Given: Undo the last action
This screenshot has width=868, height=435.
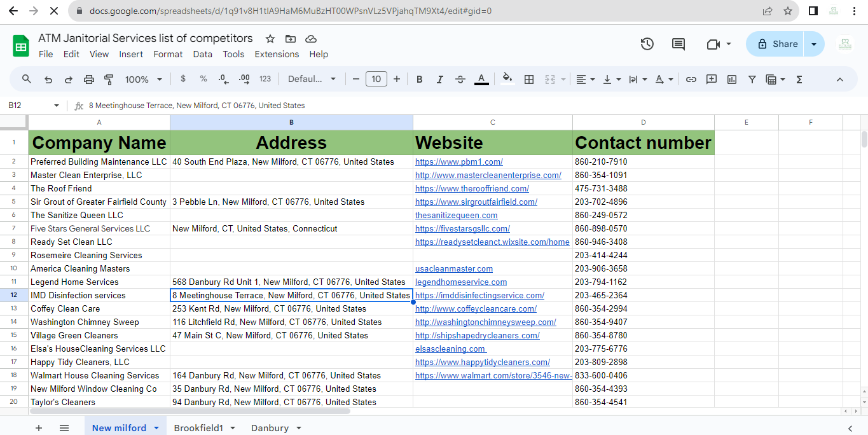Looking at the screenshot, I should pos(48,79).
